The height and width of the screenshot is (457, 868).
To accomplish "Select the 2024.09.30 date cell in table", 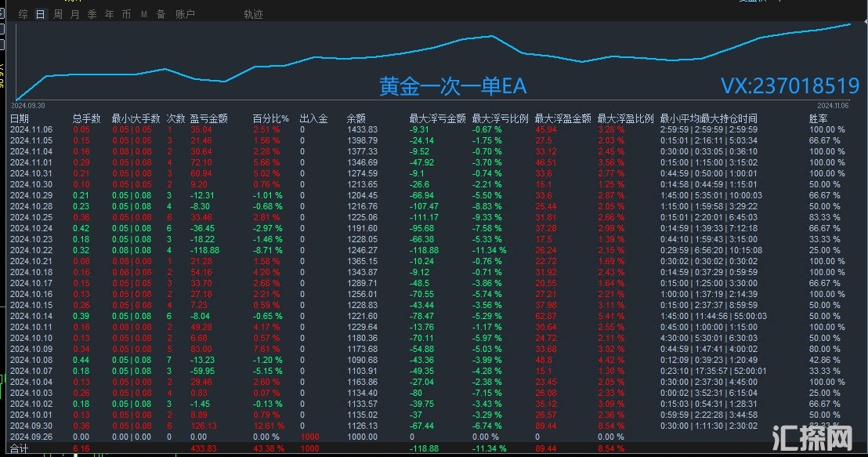I will 31,426.
